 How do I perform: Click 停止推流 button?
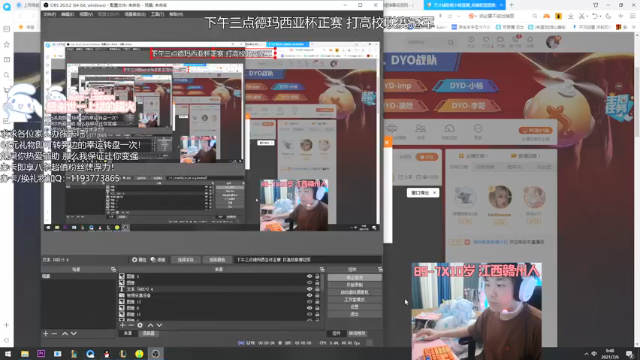(354, 278)
